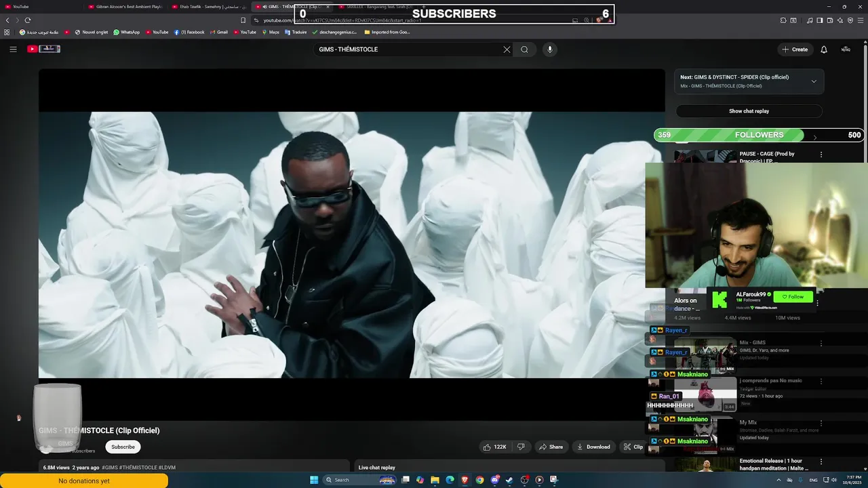This screenshot has height=488, width=868.
Task: Reload the current page
Action: pos(28,20)
